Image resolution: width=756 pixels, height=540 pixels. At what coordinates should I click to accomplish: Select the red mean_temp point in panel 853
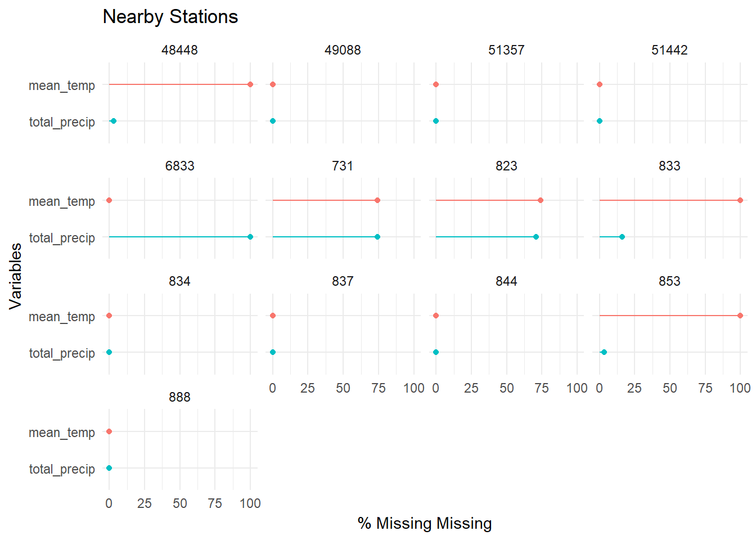coord(740,316)
